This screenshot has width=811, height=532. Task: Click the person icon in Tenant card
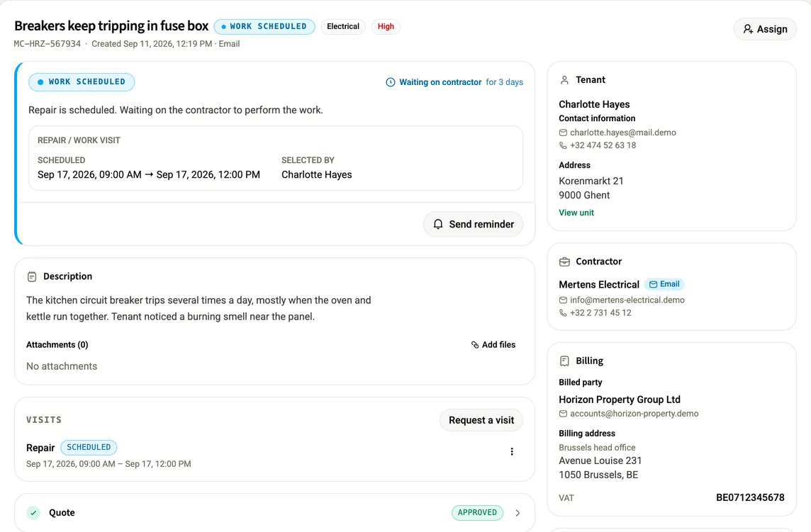[x=564, y=80]
